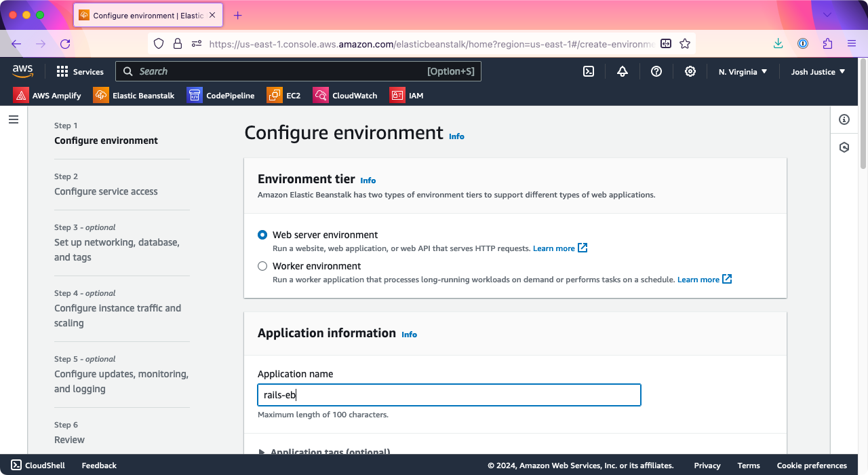This screenshot has height=475, width=868.
Task: Close the Configure environment browser tab
Action: [211, 15]
